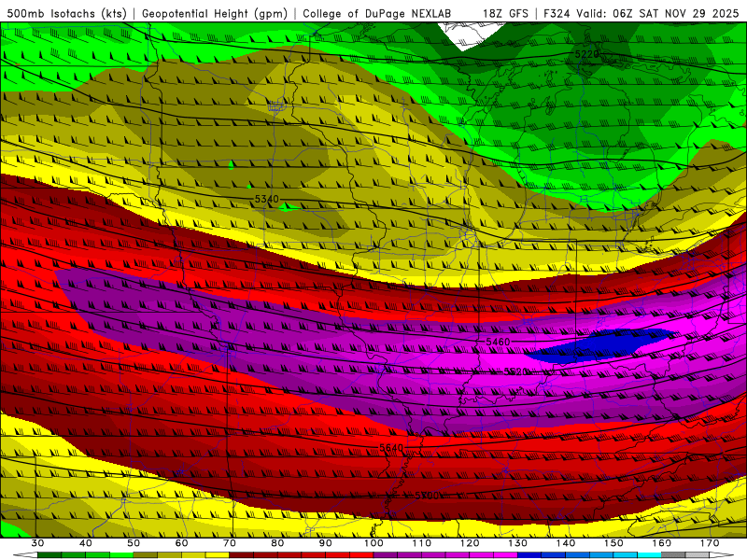Click the '18Z GFS' model run label
Image resolution: width=747 pixels, height=560 pixels.
point(505,14)
